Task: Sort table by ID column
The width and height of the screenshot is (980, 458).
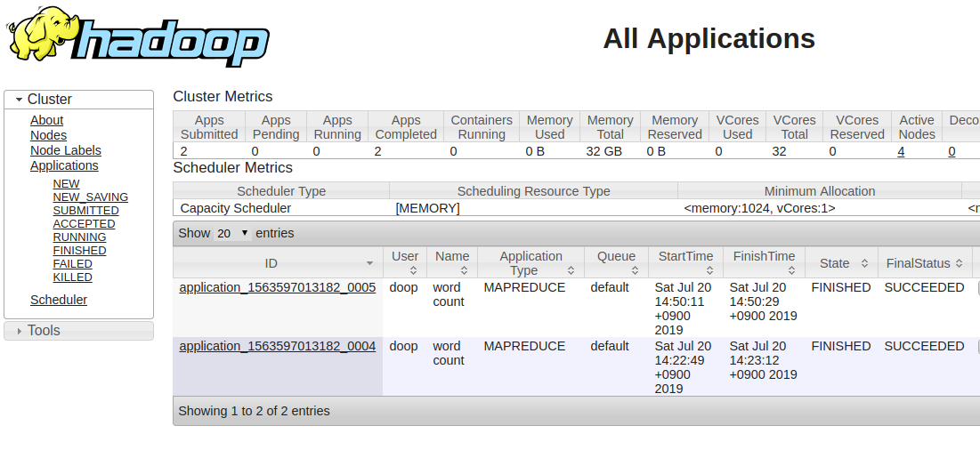Action: pyautogui.click(x=278, y=263)
